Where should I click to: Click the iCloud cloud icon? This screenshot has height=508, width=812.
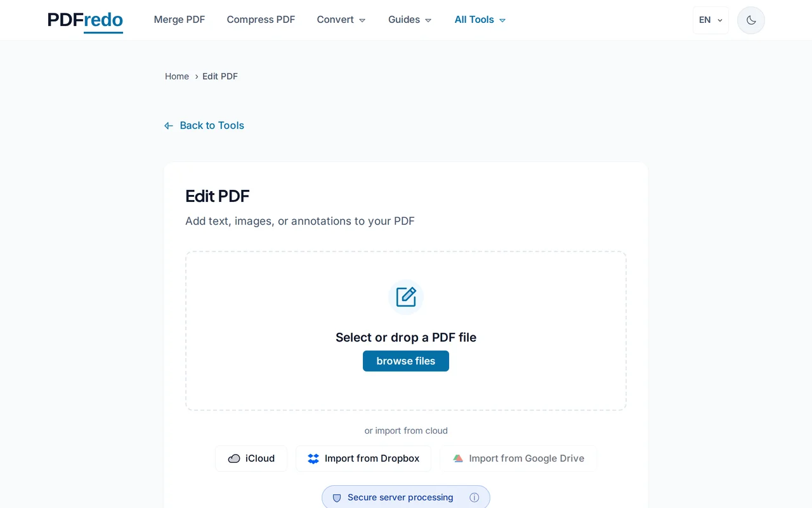234,458
